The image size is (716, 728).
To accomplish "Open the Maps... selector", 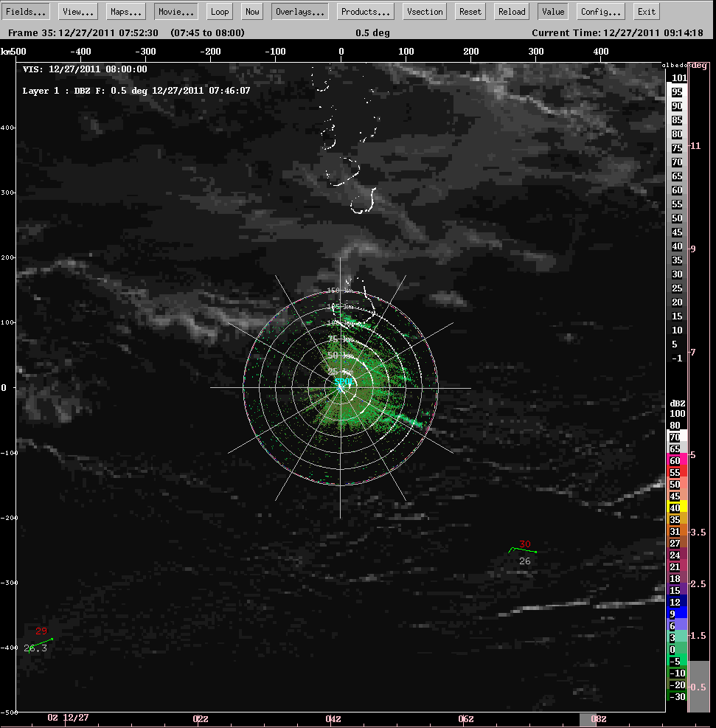I will tap(125, 12).
